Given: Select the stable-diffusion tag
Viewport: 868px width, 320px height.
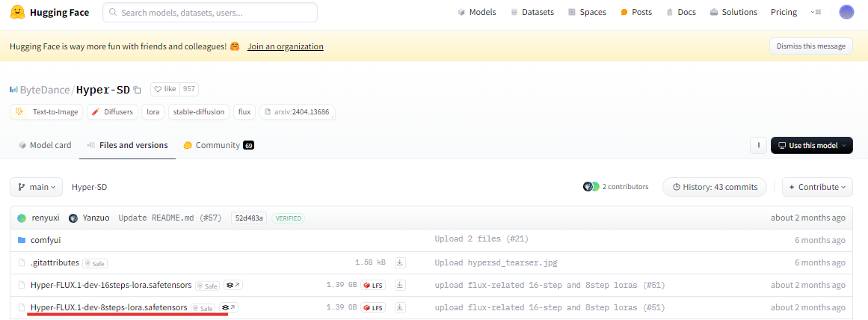Looking at the screenshot, I should 199,112.
